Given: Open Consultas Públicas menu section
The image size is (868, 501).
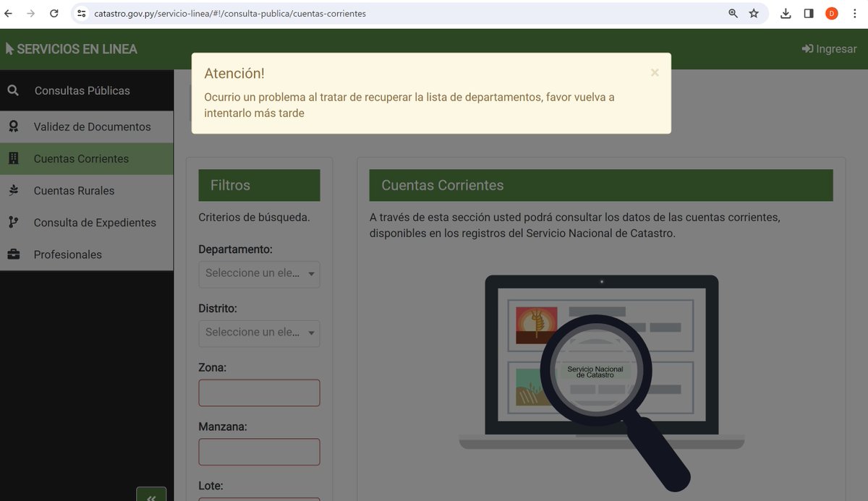Looking at the screenshot, I should pyautogui.click(x=87, y=90).
